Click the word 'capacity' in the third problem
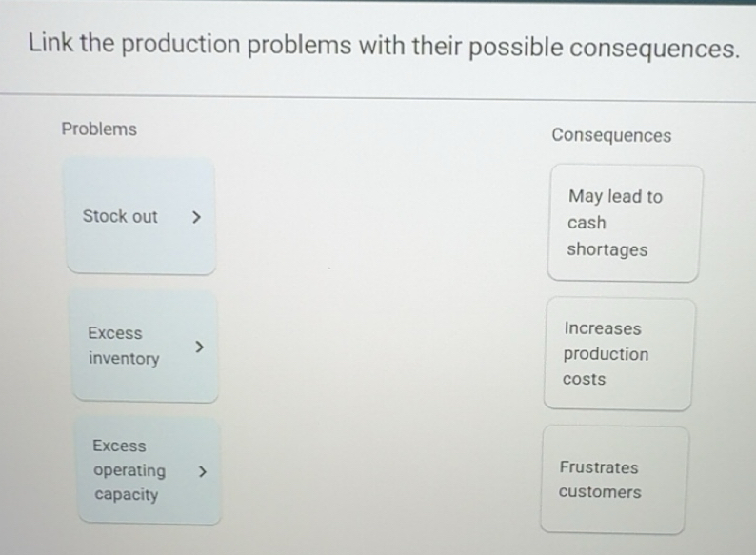Viewport: 756px width, 555px height. [127, 495]
